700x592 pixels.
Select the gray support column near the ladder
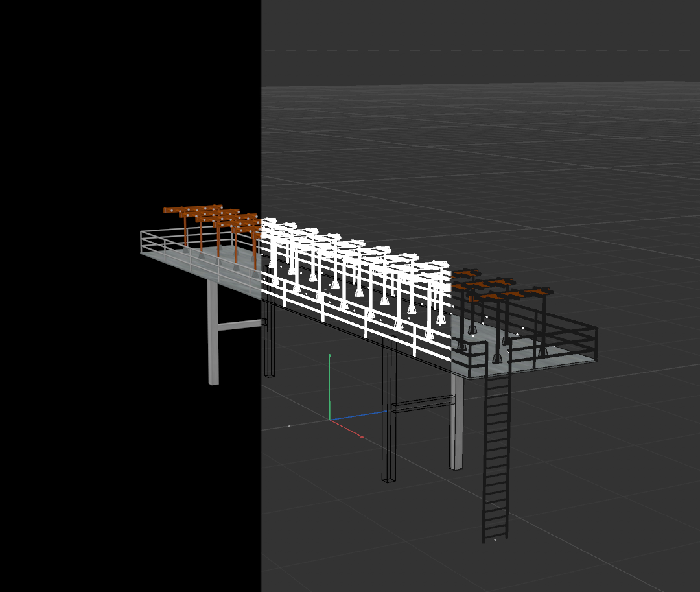click(456, 421)
